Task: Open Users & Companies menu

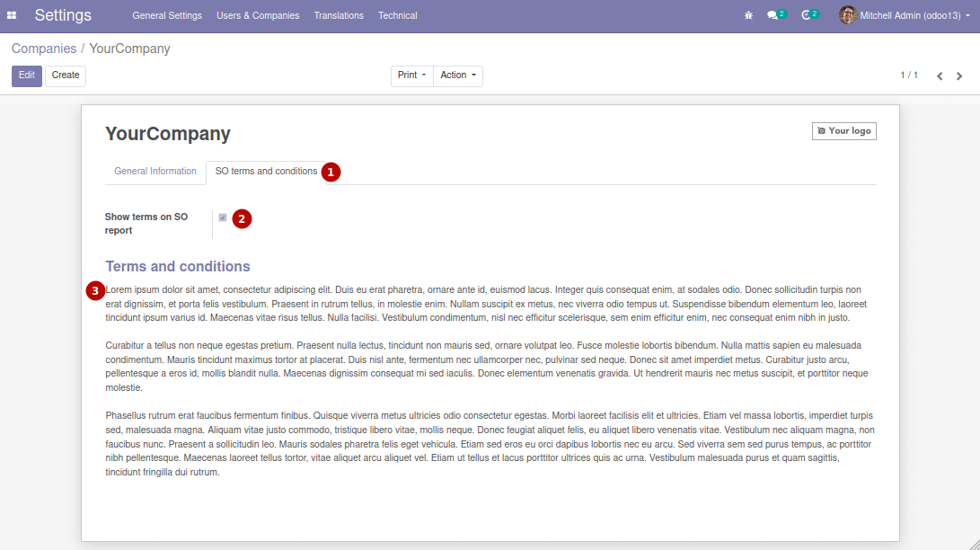Action: [x=258, y=15]
